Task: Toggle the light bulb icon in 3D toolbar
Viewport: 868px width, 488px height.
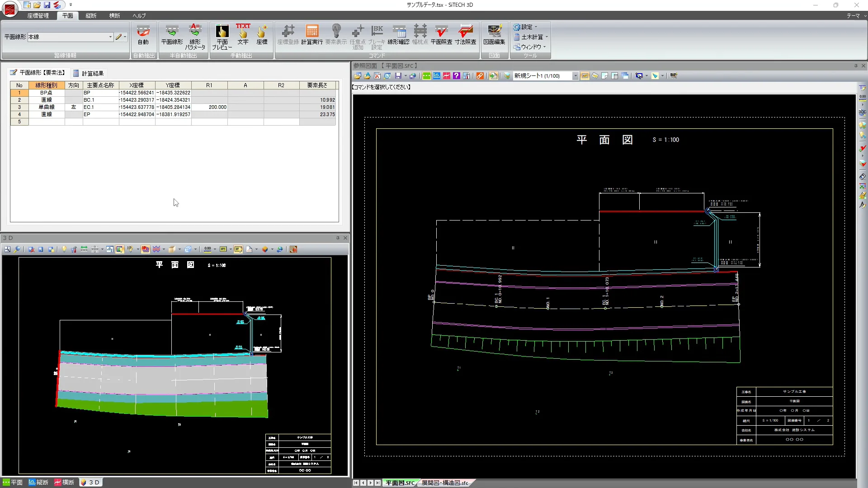Action: pyautogui.click(x=64, y=249)
